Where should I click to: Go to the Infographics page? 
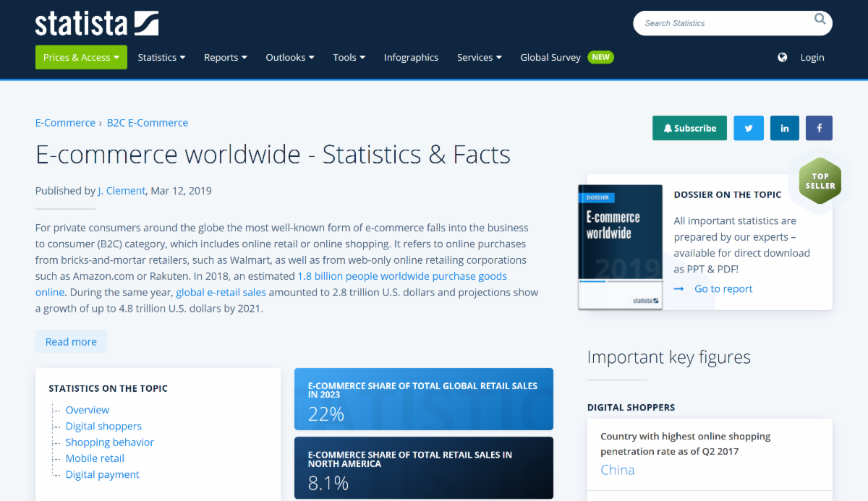tap(411, 58)
